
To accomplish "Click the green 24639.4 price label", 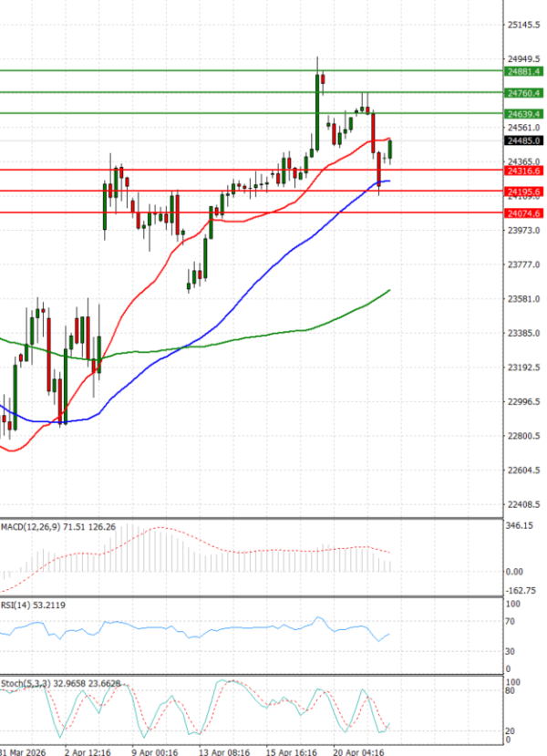I will (x=523, y=113).
